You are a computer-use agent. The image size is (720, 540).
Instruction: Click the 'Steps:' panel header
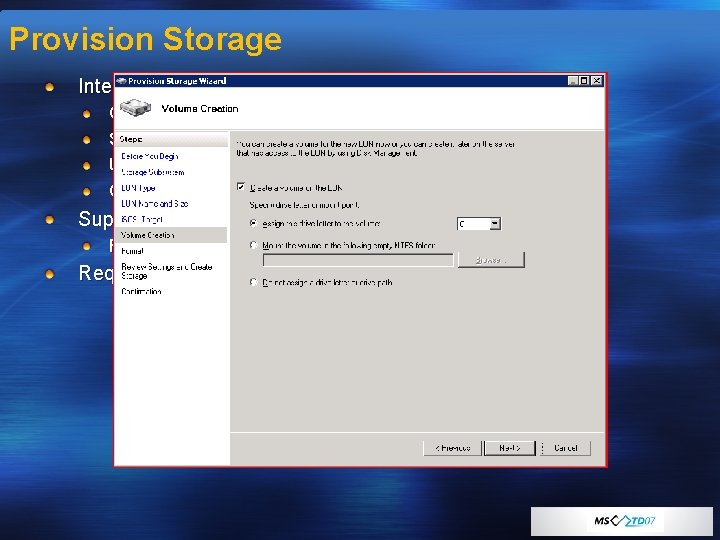coord(171,139)
